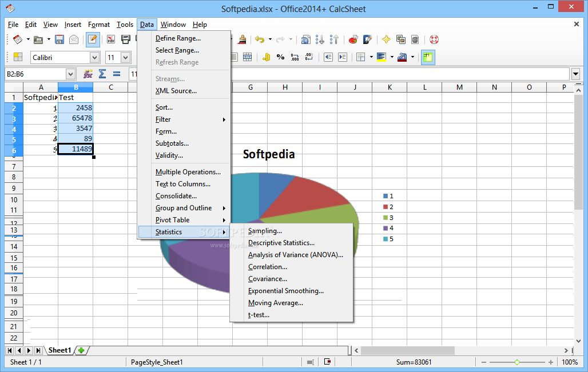Screen dimensions: 588x372
Task: Apply the yellow background color button
Action: [382, 57]
